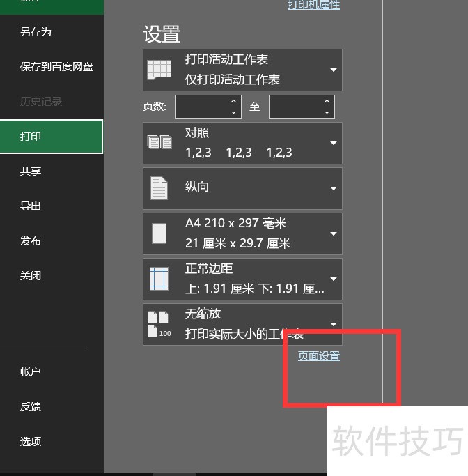Image resolution: width=468 pixels, height=476 pixels.
Task: Click the portrait orientation page icon
Action: 159,188
